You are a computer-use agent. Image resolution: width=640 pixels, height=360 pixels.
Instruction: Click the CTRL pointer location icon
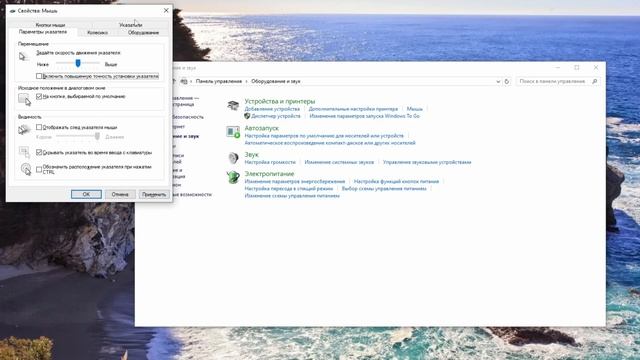25,169
